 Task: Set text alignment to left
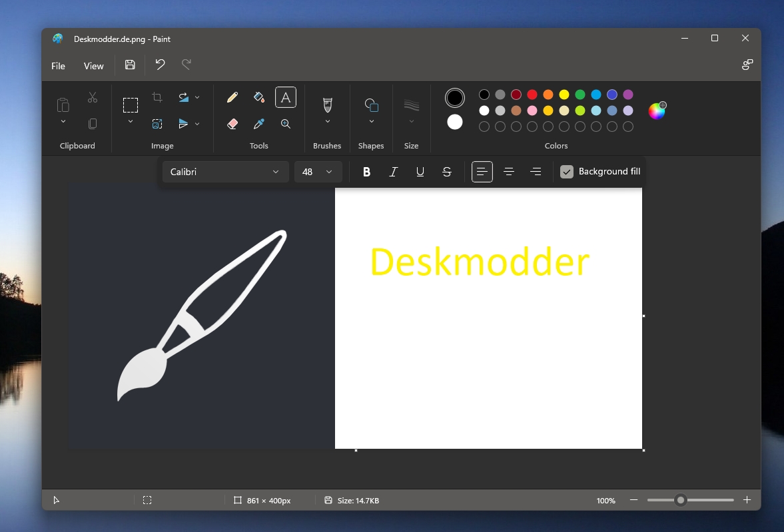[482, 172]
